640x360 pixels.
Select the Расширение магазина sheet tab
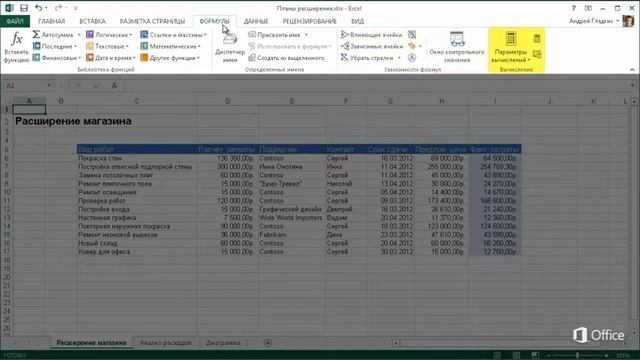[x=91, y=343]
